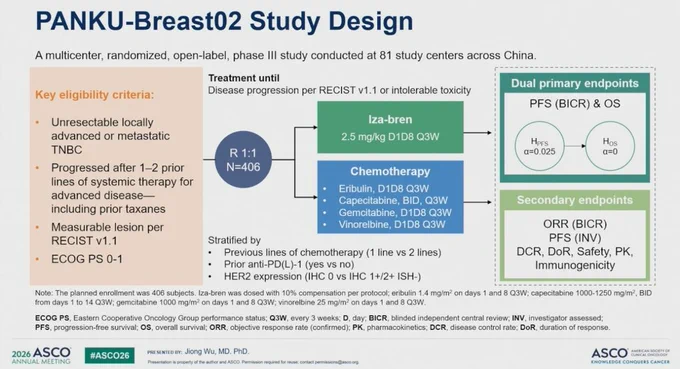Click the PFS (BICR) & OS text

click(575, 104)
